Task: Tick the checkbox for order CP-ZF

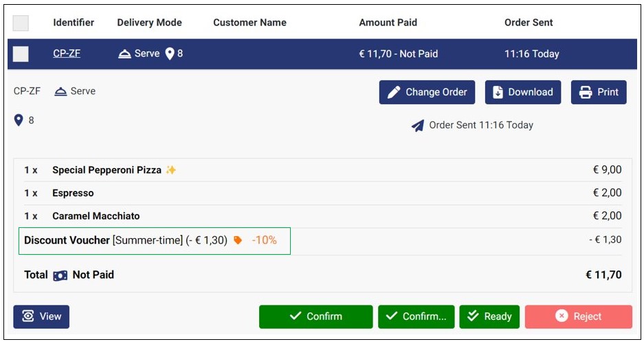Action: coord(21,54)
